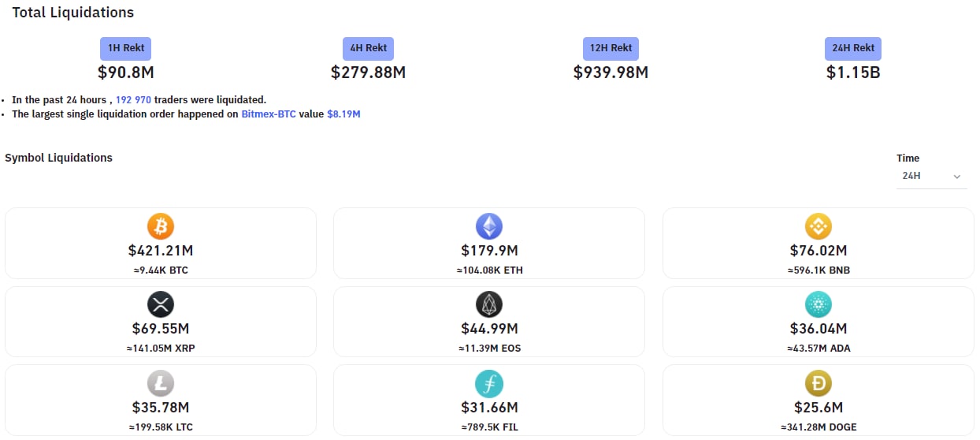
Task: Click the ≈199.58K LTC quantity
Action: click(161, 427)
